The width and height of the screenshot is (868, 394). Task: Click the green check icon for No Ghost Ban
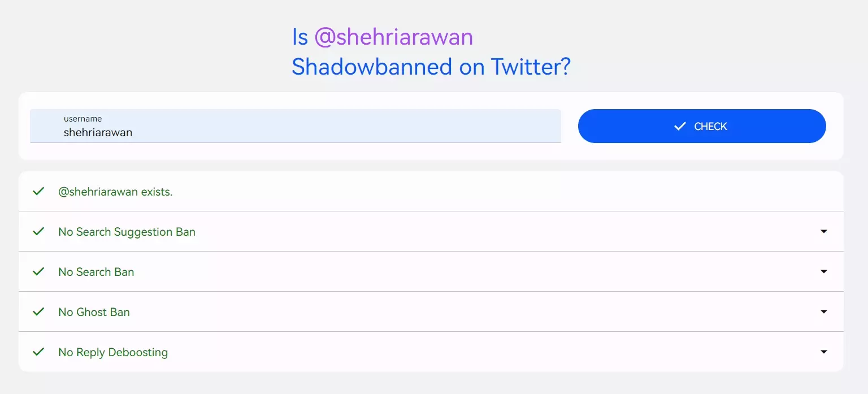point(38,311)
